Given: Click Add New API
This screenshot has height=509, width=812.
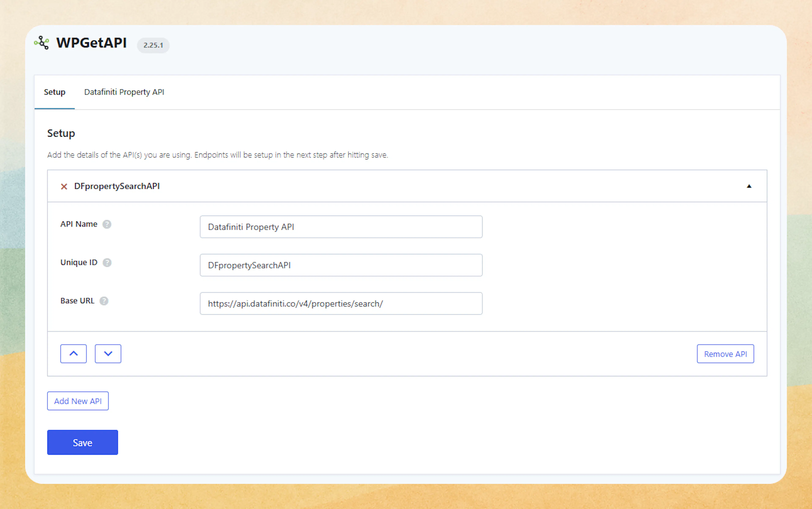Looking at the screenshot, I should pyautogui.click(x=78, y=401).
